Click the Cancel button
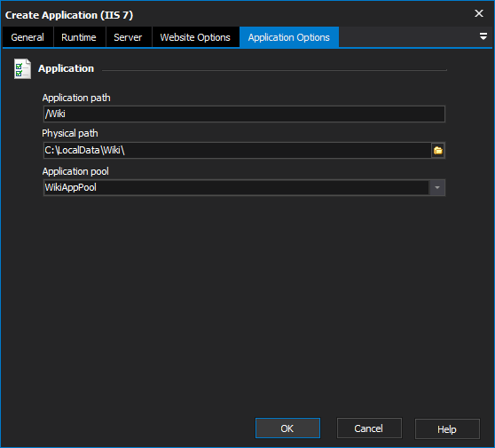Image resolution: width=495 pixels, height=448 pixels. (369, 428)
